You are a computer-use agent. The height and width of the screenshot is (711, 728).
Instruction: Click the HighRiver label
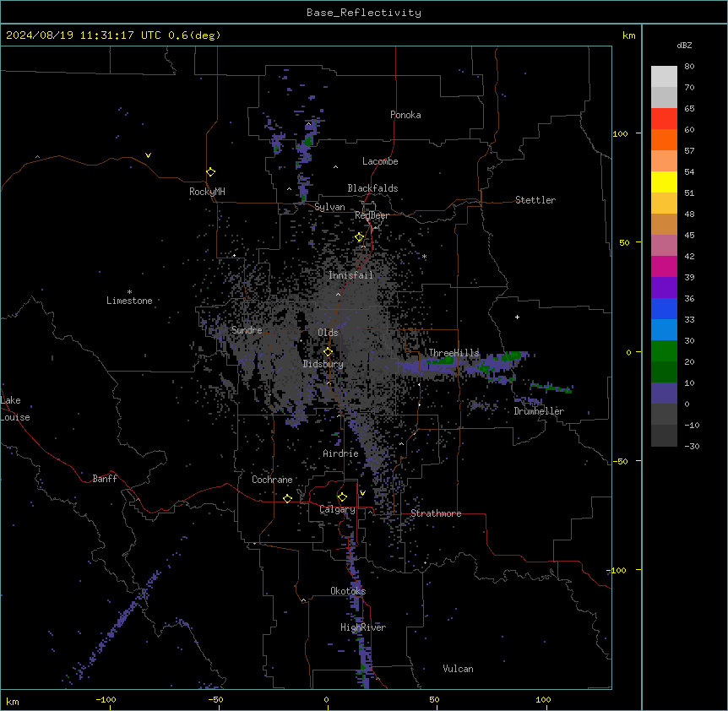point(363,627)
